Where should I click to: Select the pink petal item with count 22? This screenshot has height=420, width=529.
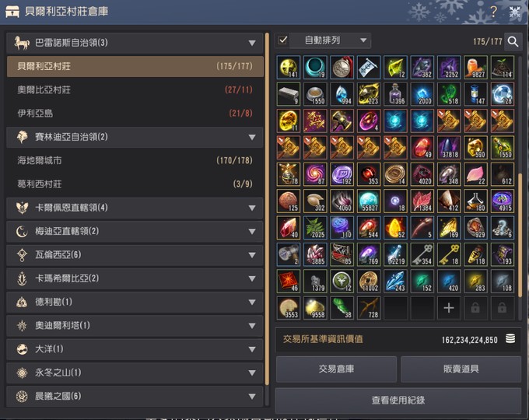tap(475, 174)
